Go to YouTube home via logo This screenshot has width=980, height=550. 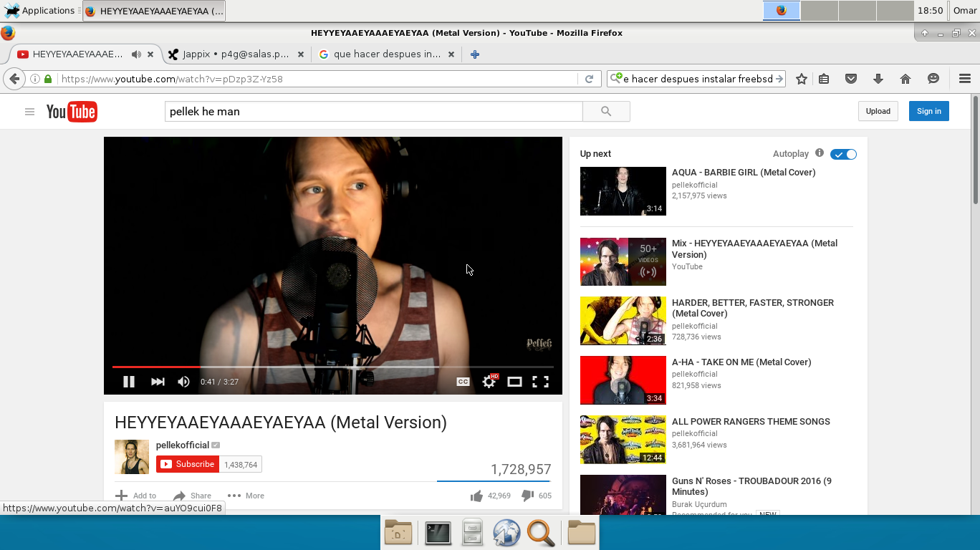pos(72,112)
